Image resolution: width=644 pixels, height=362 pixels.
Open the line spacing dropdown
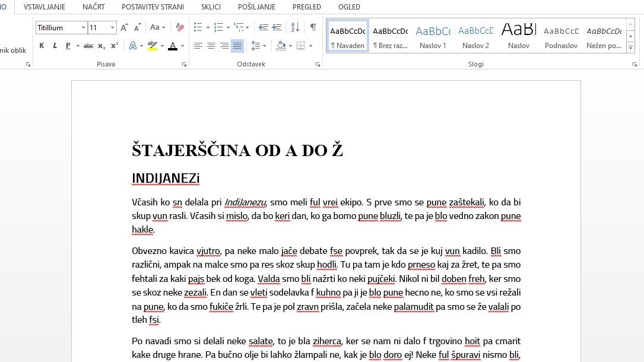tap(264, 46)
